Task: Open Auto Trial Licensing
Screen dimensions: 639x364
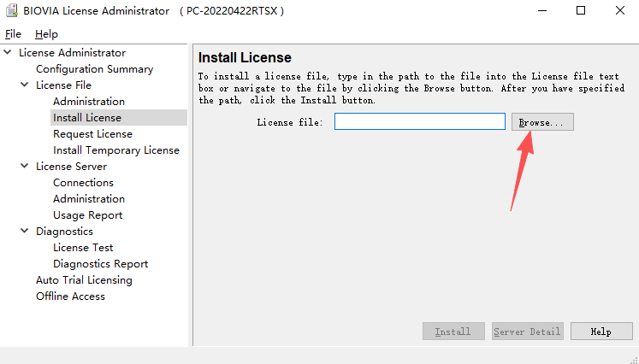Action: (x=84, y=280)
